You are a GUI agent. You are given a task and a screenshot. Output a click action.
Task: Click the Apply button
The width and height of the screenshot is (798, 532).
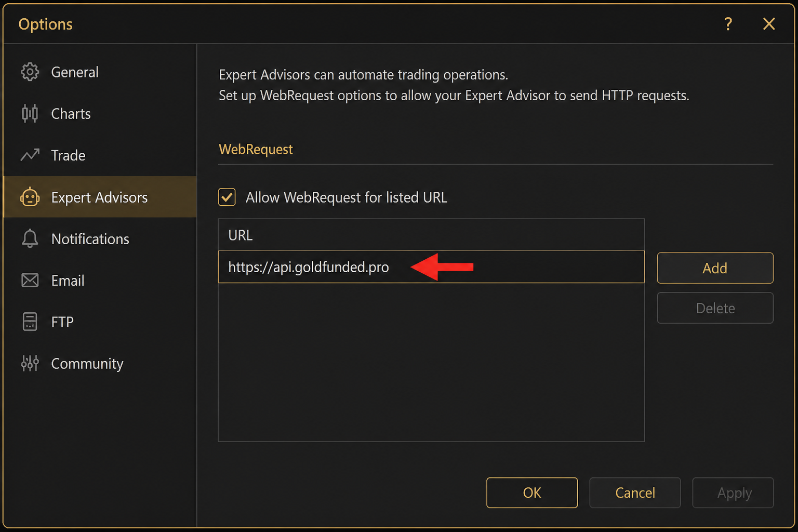tap(733, 493)
